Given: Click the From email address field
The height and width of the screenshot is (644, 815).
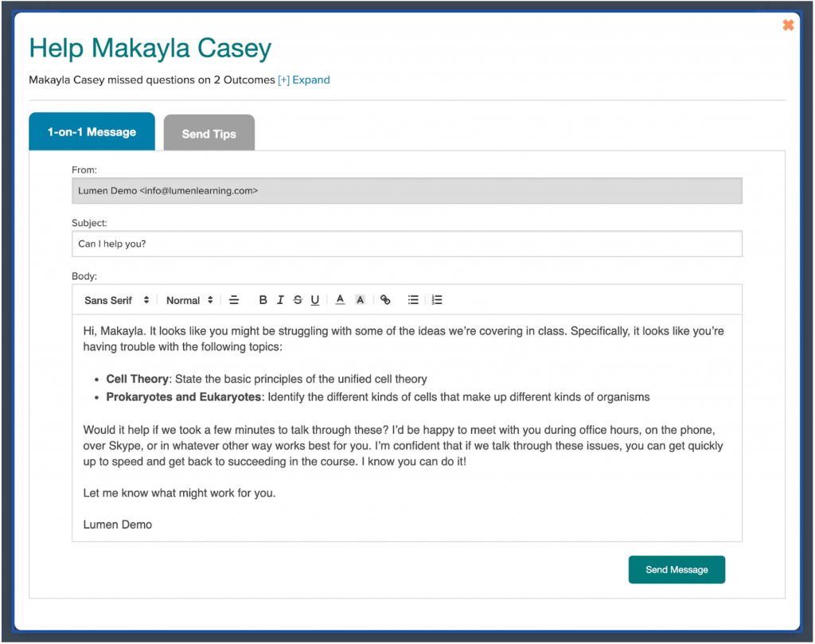Looking at the screenshot, I should tap(407, 191).
